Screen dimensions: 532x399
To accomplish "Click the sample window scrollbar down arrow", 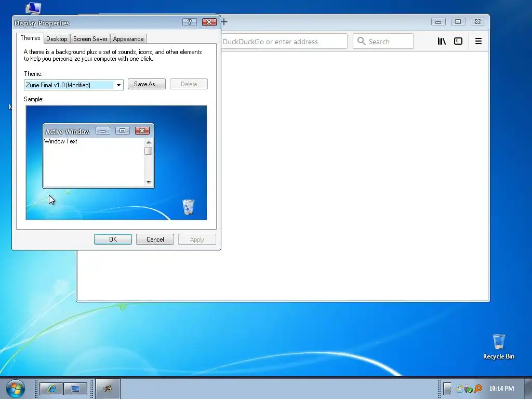I will pyautogui.click(x=149, y=182).
